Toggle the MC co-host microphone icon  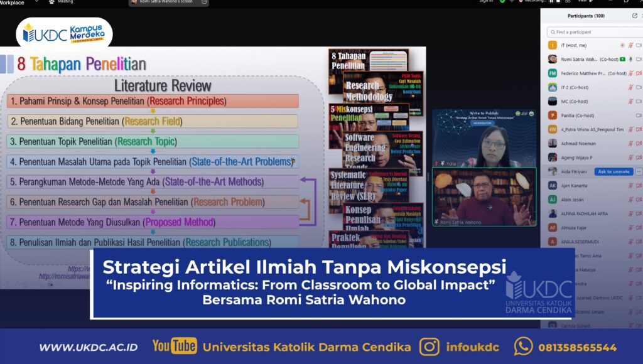pos(630,101)
